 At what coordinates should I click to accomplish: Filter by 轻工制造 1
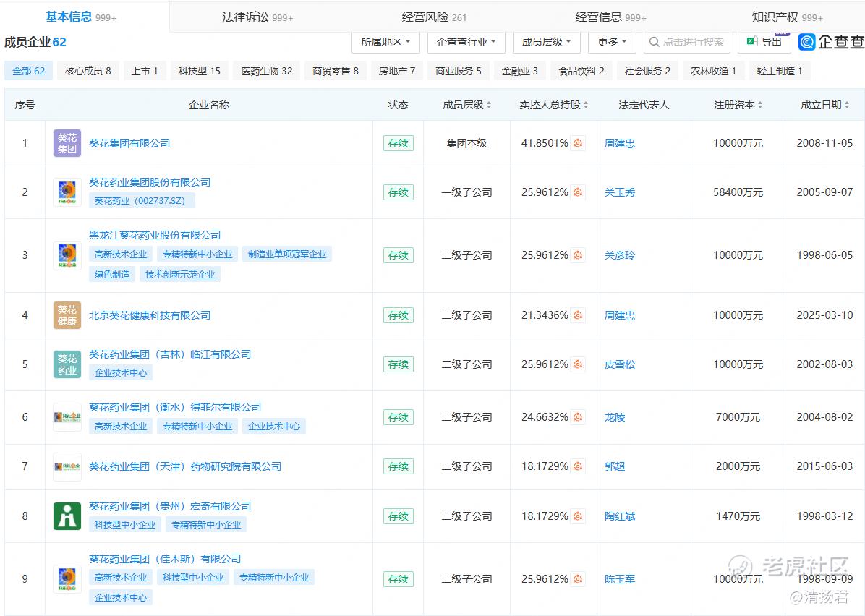780,71
